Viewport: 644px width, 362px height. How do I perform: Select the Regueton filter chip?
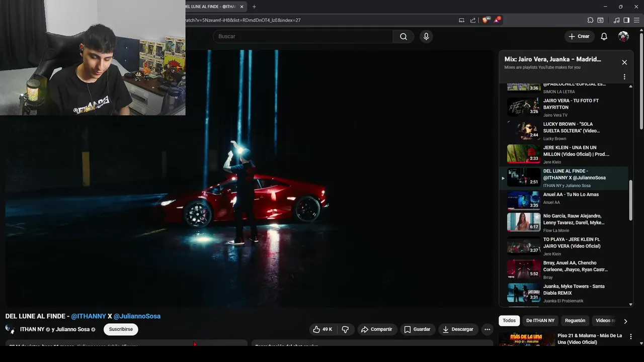tap(575, 321)
